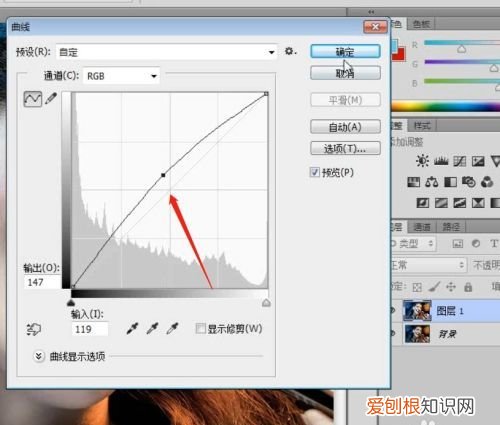Open the 预设 preset dropdown
This screenshot has height=425, width=500.
[x=166, y=52]
